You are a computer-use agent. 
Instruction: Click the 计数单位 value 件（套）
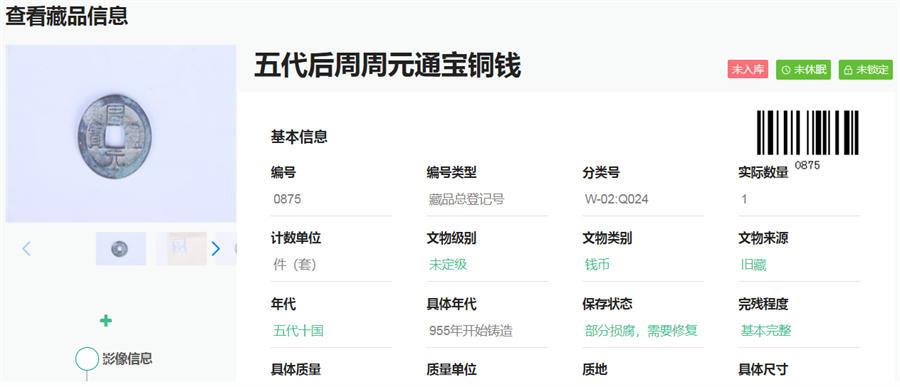(x=294, y=265)
